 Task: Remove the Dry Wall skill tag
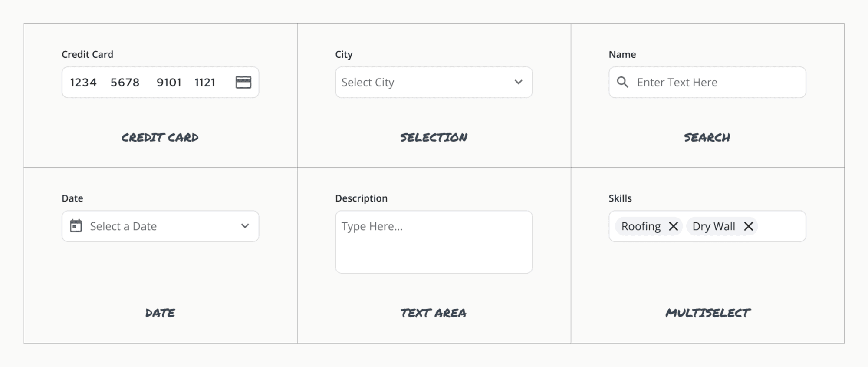748,226
